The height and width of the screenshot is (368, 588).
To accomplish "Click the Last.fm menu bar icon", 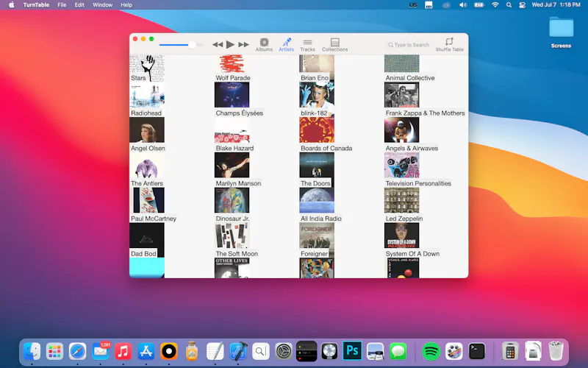I will point(413,5).
